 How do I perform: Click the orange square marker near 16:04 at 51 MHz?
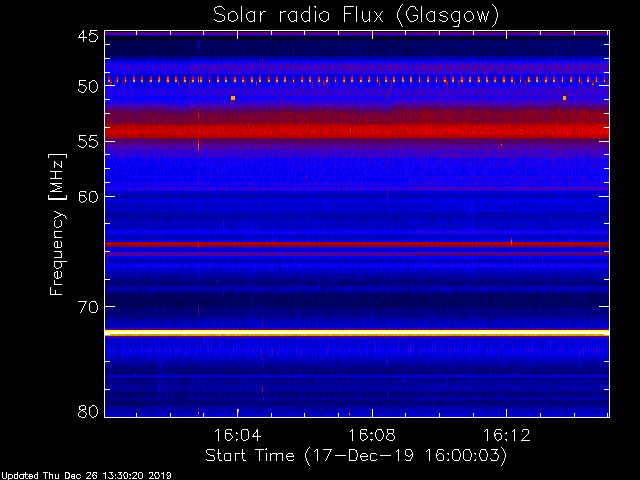[233, 98]
